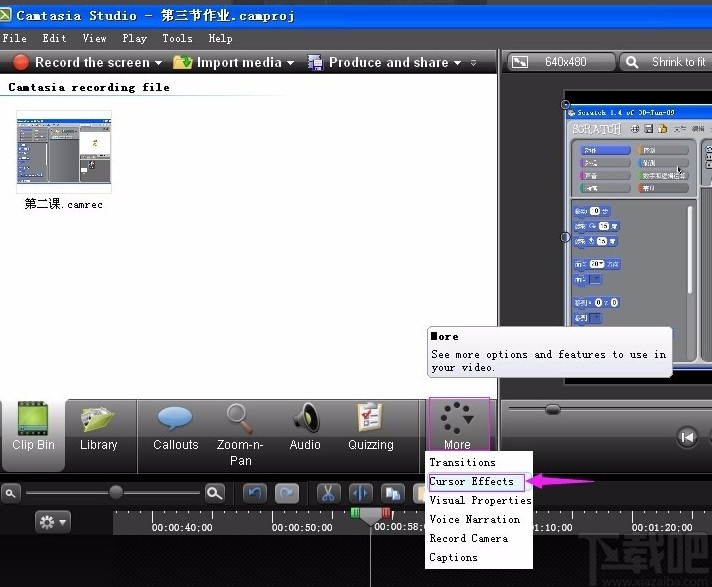The height and width of the screenshot is (587, 712).
Task: Click the 00:00:40;00 timeline ruler mark
Action: tap(182, 528)
